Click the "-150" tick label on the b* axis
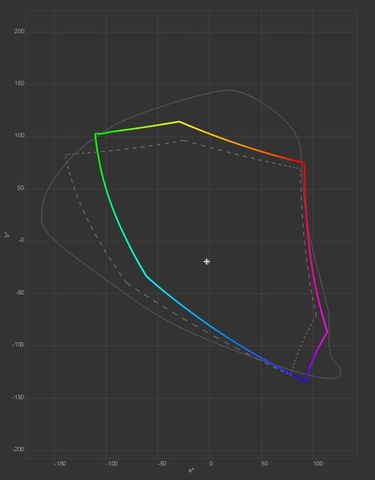 point(18,397)
